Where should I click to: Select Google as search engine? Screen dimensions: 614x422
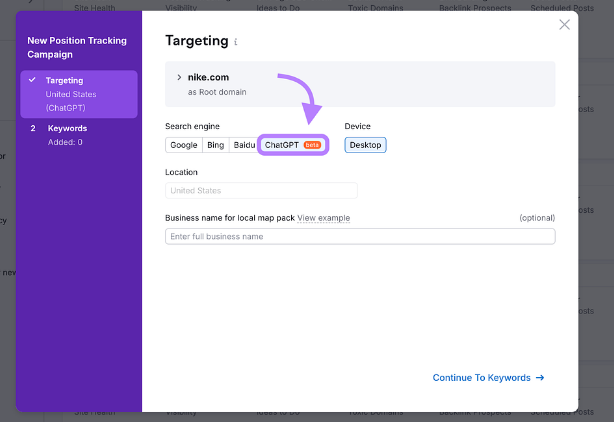coord(184,145)
